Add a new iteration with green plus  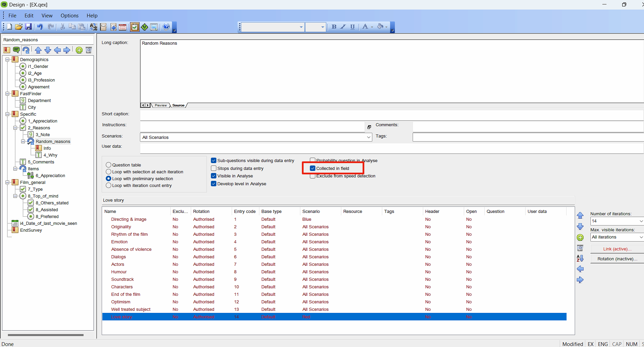click(580, 237)
